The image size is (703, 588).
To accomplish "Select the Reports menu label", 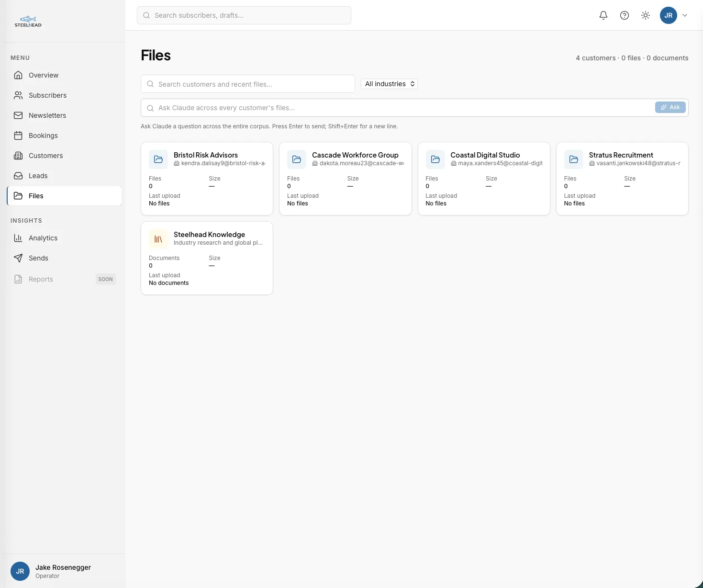I will [x=41, y=279].
